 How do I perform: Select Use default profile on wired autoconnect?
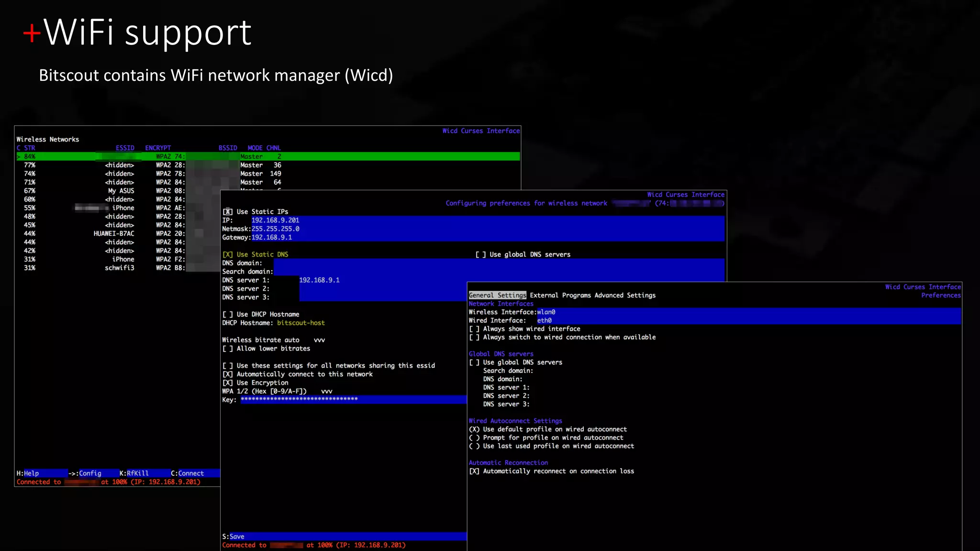(474, 430)
